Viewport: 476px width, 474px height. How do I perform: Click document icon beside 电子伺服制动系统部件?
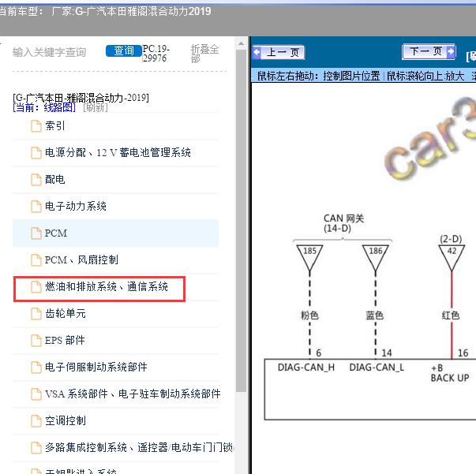[x=36, y=368]
